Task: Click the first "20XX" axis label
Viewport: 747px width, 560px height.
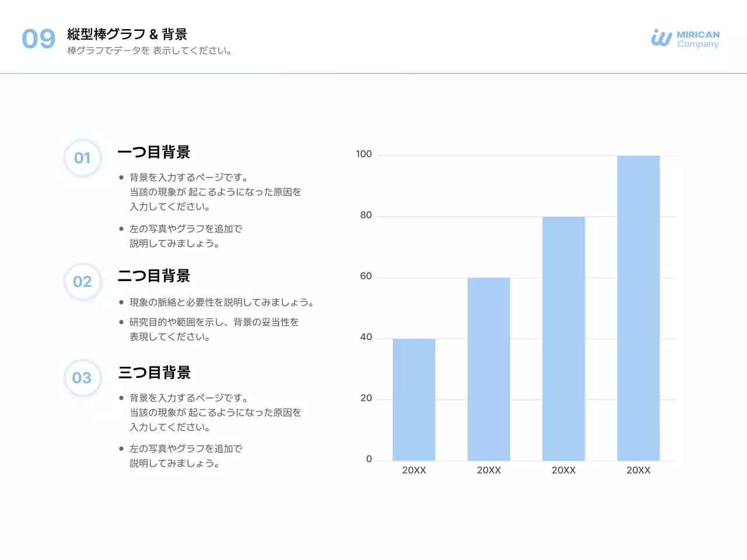Action: pos(414,470)
